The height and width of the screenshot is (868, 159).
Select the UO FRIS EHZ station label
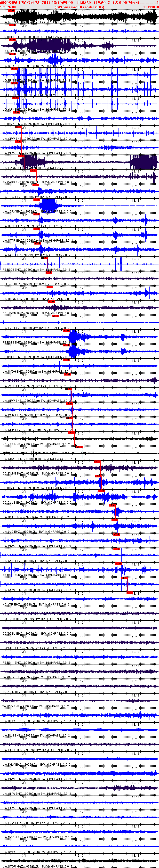pos(36,81)
